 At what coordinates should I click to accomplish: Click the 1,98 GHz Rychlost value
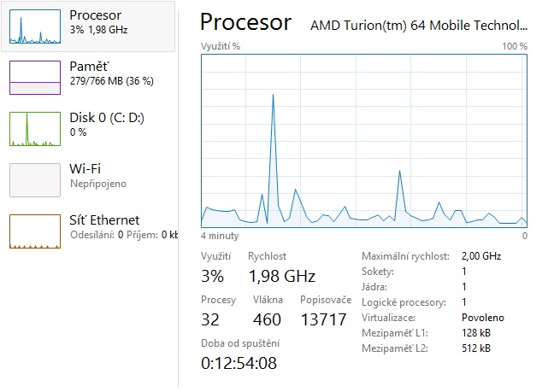pos(281,276)
